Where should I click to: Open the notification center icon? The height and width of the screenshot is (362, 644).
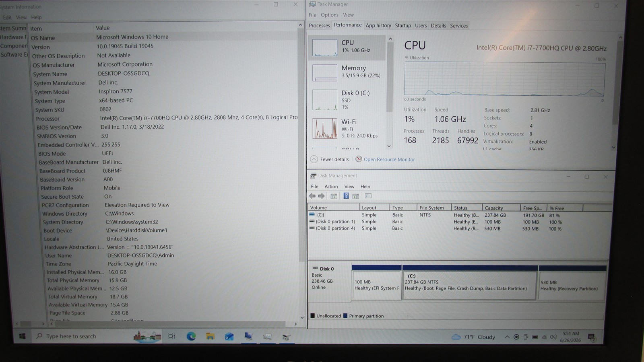click(591, 337)
